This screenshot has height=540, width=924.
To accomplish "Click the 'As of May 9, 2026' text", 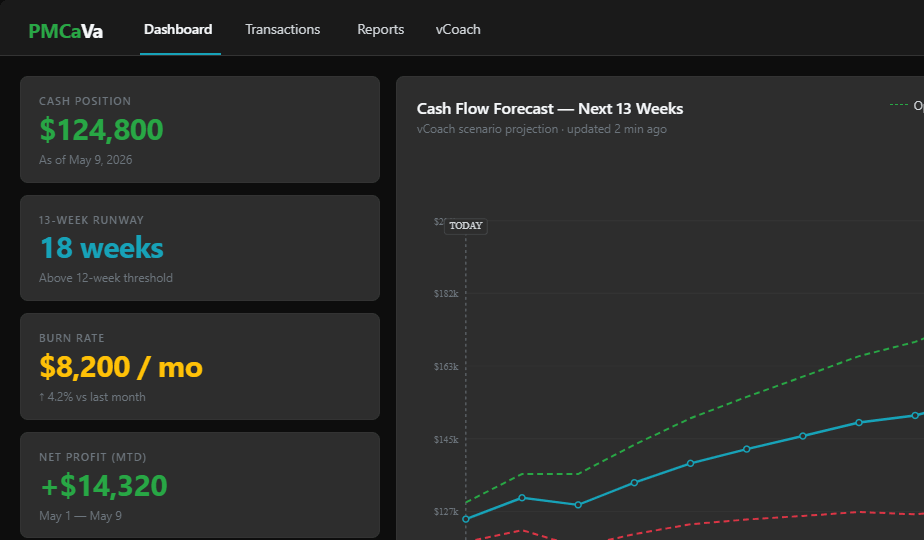I will (85, 160).
